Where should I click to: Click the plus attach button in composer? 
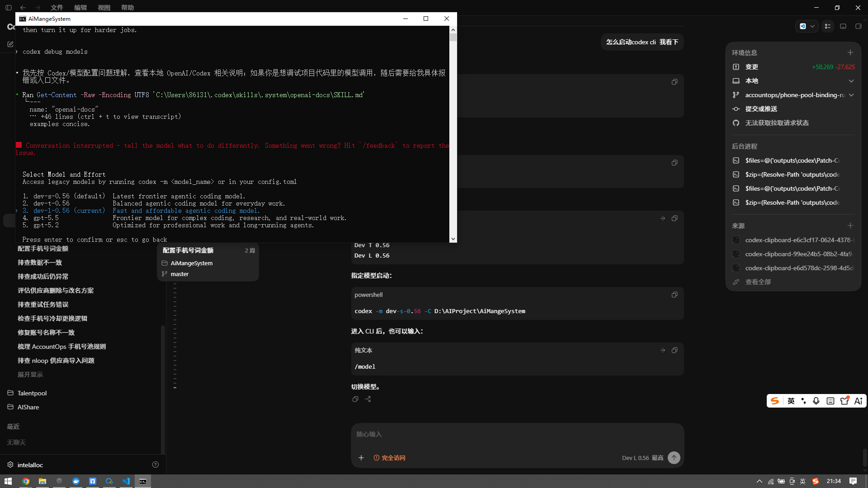(x=361, y=458)
